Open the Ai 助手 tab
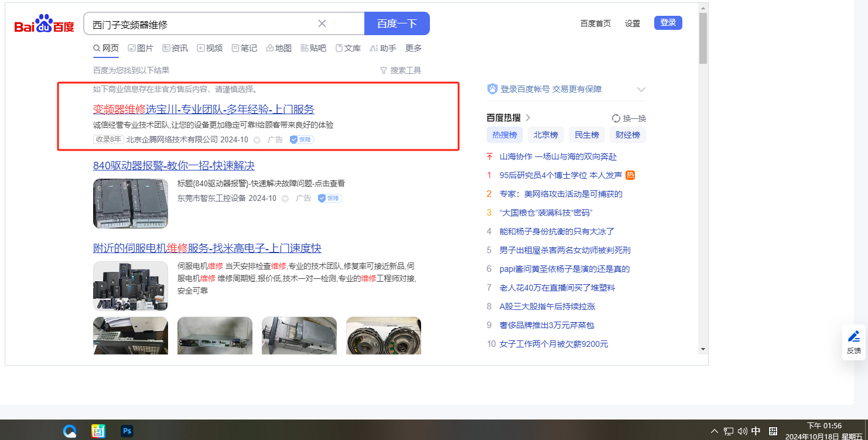Image resolution: width=868 pixels, height=440 pixels. [x=383, y=48]
